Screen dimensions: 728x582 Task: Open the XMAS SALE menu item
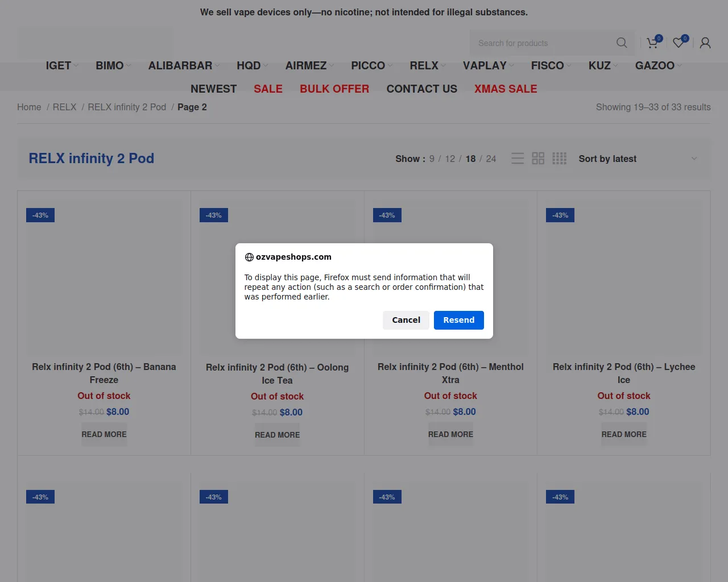(x=506, y=89)
